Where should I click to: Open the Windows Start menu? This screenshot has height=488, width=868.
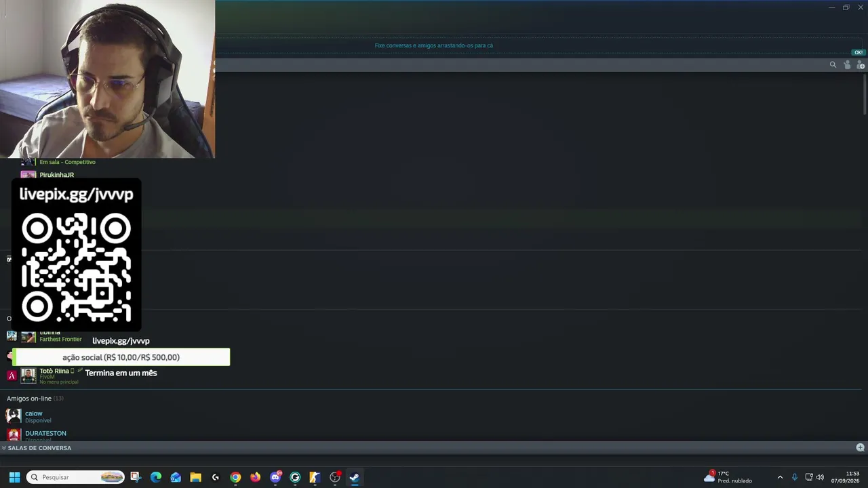pos(14,477)
